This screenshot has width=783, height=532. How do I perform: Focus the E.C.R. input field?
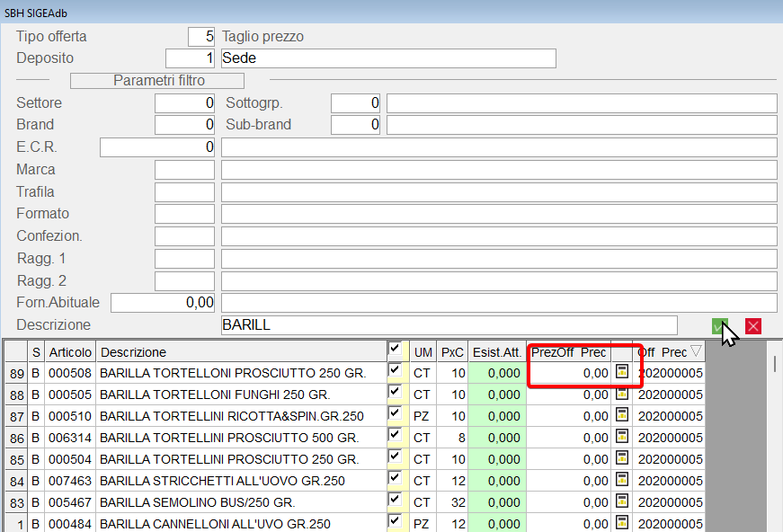(x=157, y=147)
